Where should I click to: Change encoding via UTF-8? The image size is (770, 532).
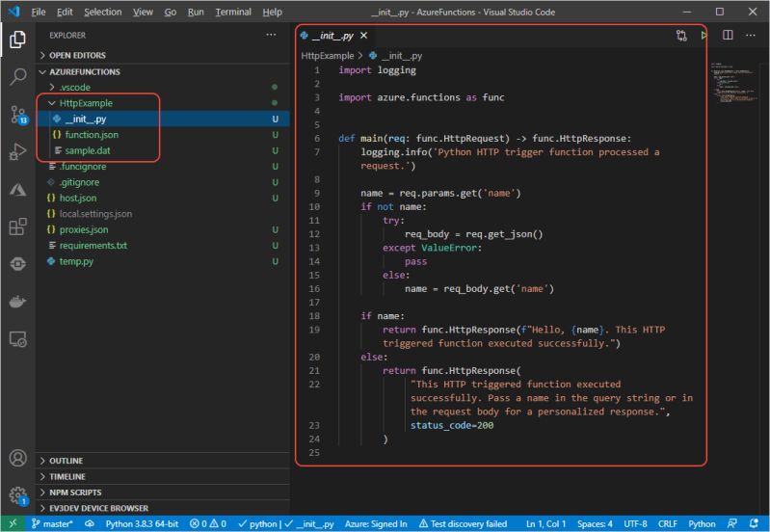click(635, 523)
